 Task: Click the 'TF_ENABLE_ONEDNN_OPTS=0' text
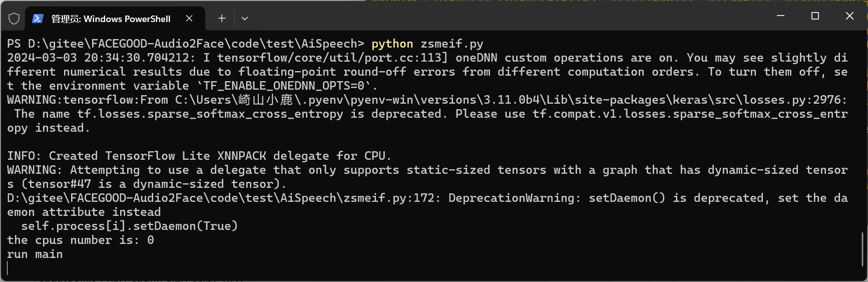(x=286, y=86)
